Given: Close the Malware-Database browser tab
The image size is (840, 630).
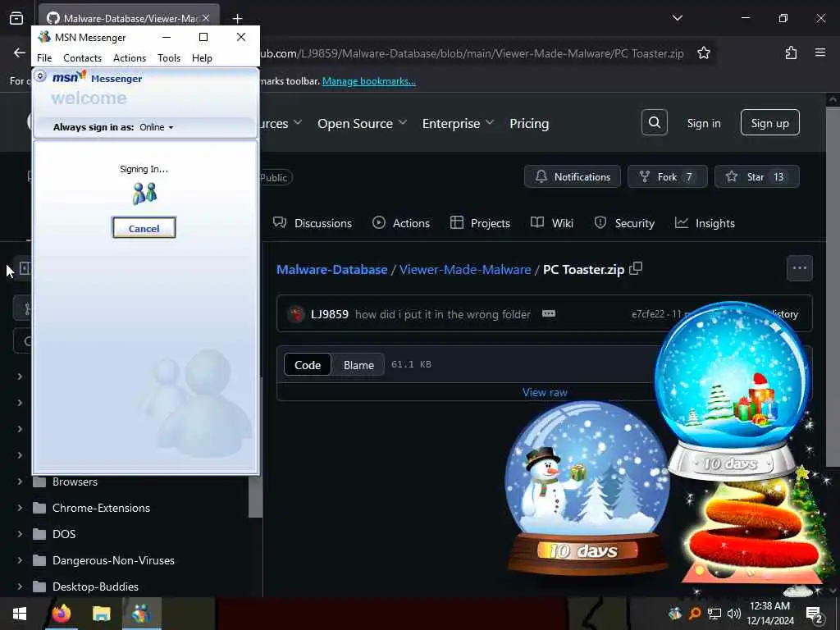Looking at the screenshot, I should (x=206, y=18).
